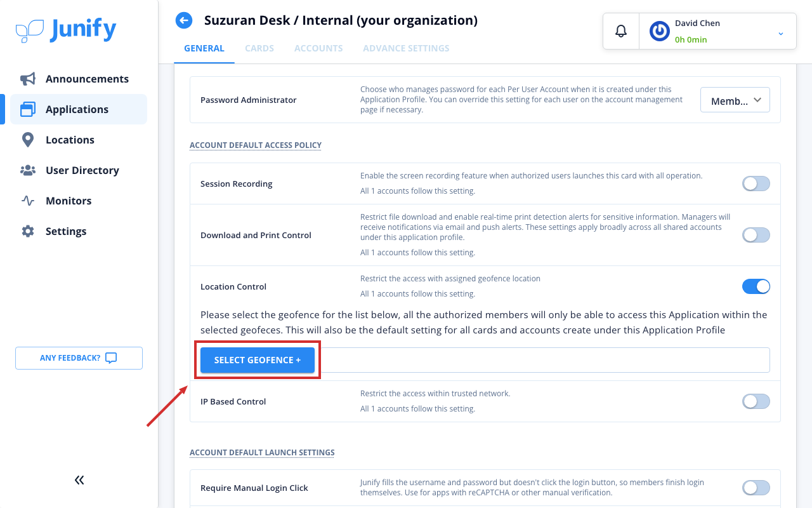This screenshot has width=812, height=508.
Task: Click the Junify logo
Action: tap(66, 30)
